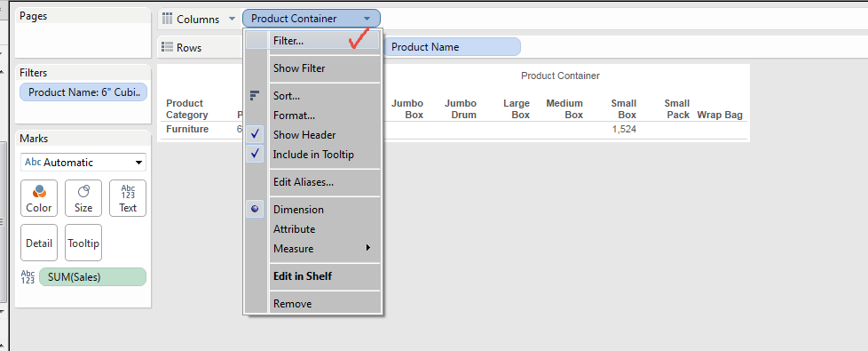Select the Product Name filter pill
This screenshot has height=351, width=868.
83,92
